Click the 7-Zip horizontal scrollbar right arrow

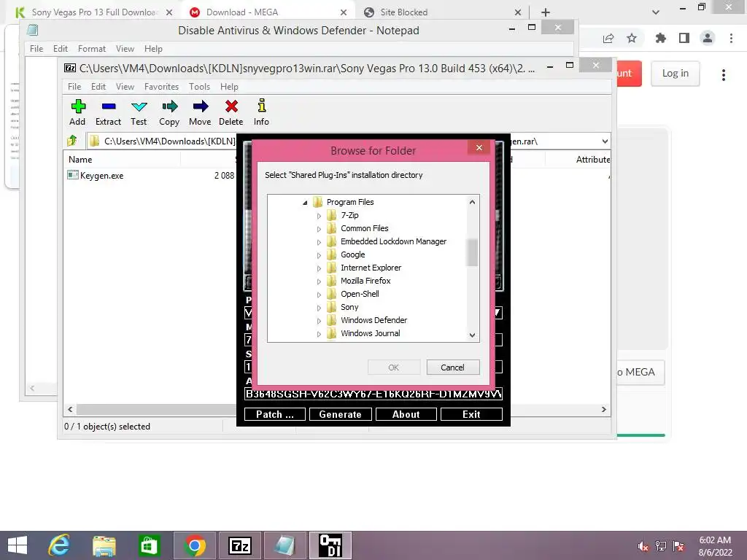coord(603,410)
